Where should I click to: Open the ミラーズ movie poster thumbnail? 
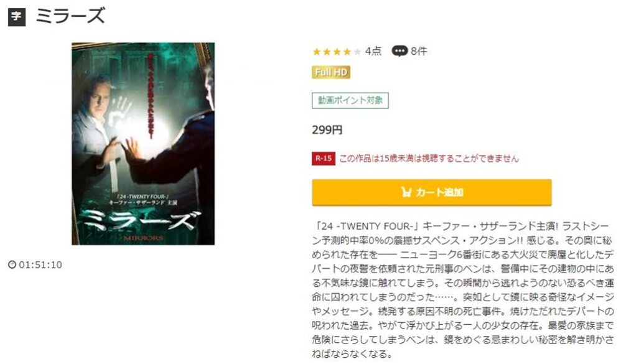pos(143,144)
